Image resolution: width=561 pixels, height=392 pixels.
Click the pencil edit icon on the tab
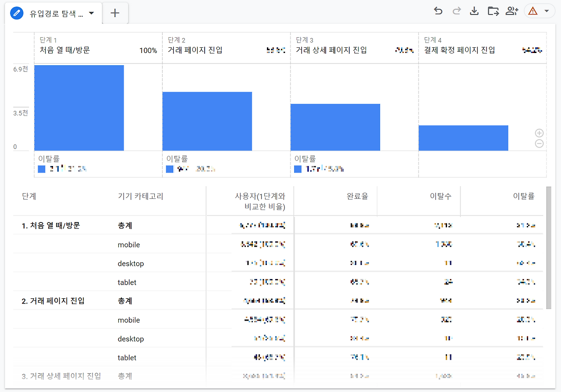pos(17,13)
